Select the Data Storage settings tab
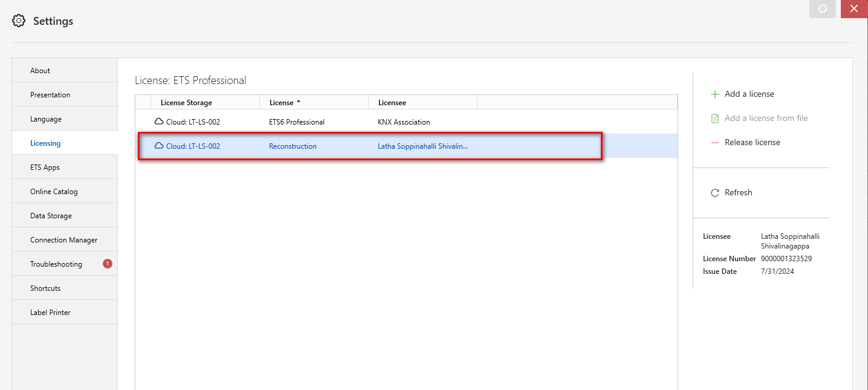This screenshot has width=868, height=390. point(51,216)
